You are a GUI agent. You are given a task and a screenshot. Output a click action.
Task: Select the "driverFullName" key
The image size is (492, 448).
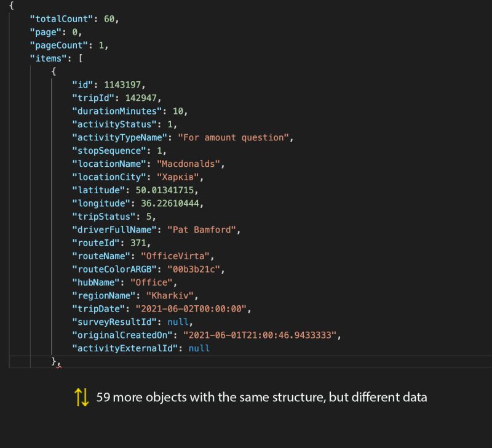[x=113, y=230]
